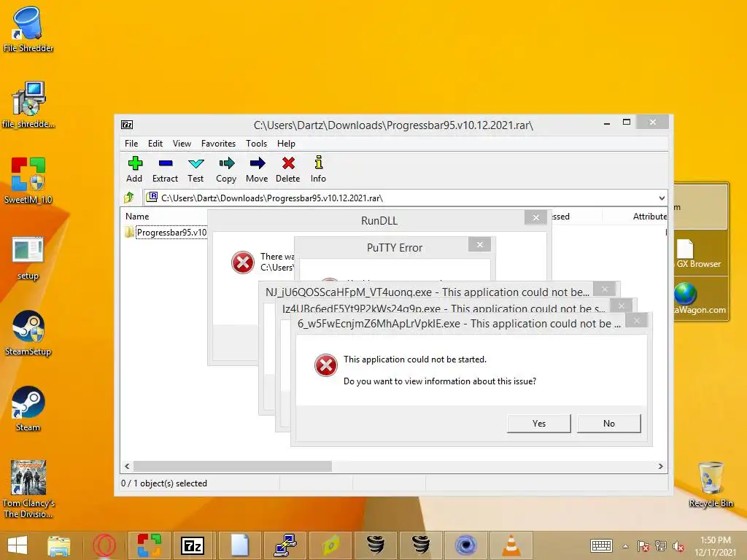Click the right scroll arrow of file list

click(x=660, y=466)
